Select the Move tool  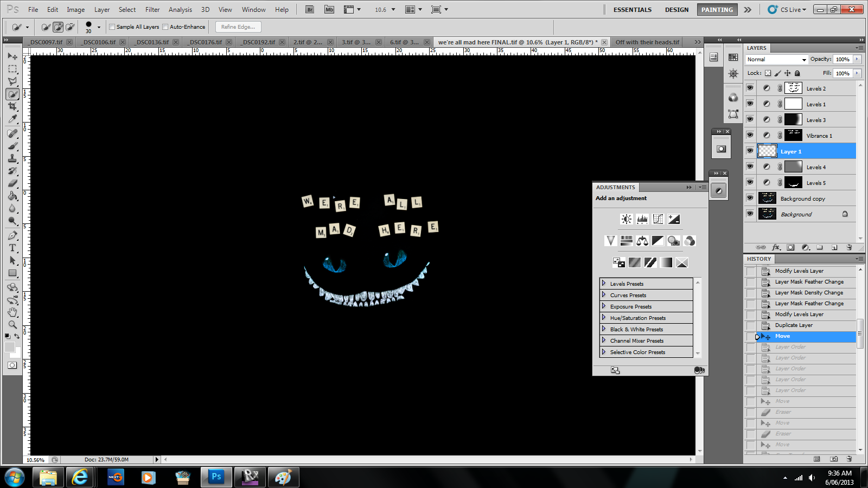point(12,56)
